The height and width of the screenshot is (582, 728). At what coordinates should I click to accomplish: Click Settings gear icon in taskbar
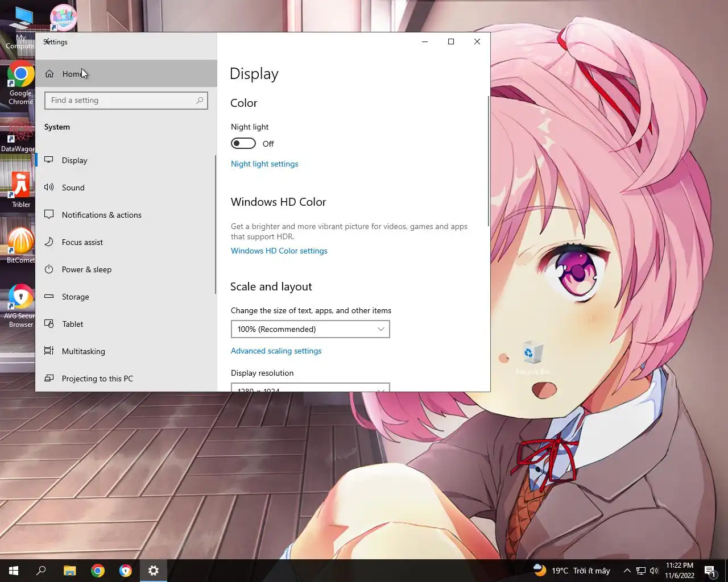coord(154,571)
